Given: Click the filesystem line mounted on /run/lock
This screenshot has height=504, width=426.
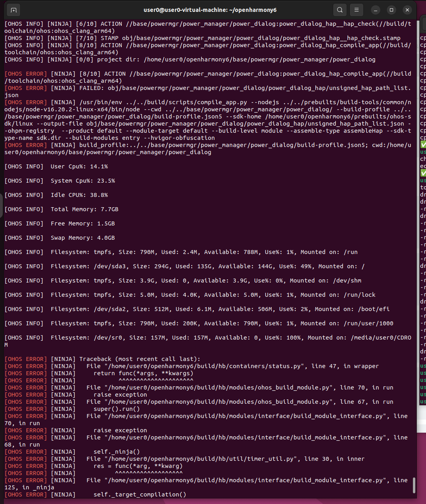Looking at the screenshot, I should point(190,295).
